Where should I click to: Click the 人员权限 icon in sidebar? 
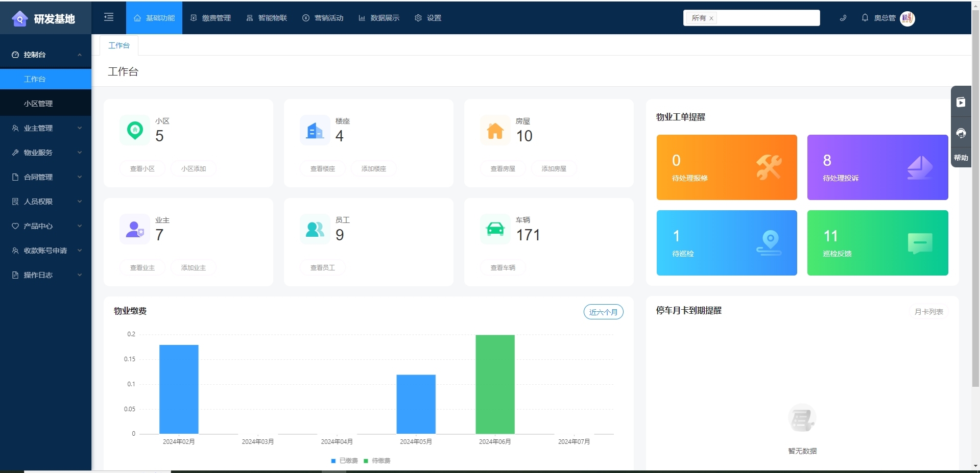pyautogui.click(x=15, y=202)
